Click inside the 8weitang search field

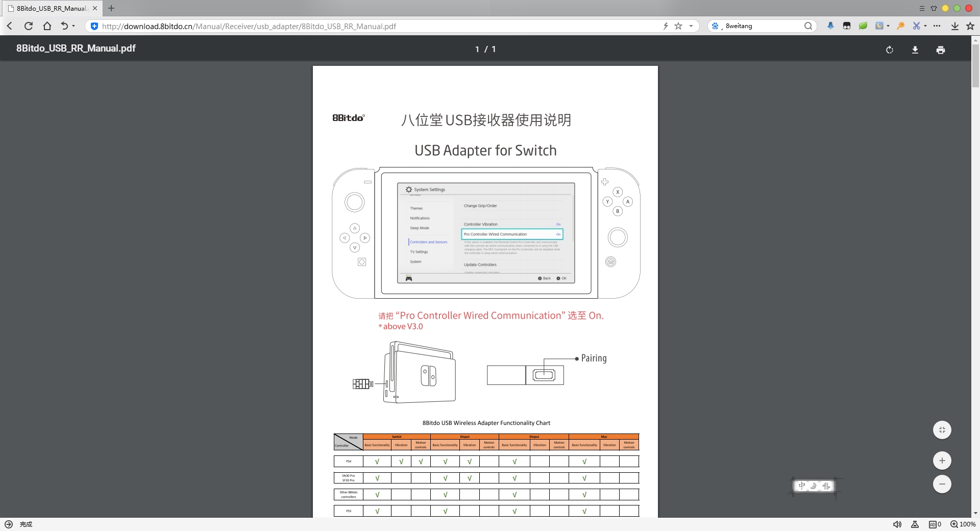tap(755, 26)
